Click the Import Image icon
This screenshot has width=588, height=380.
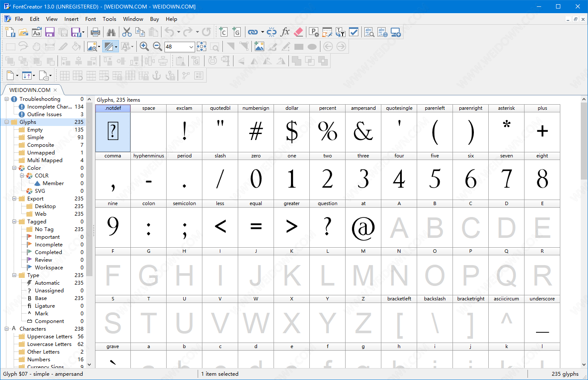(x=259, y=46)
